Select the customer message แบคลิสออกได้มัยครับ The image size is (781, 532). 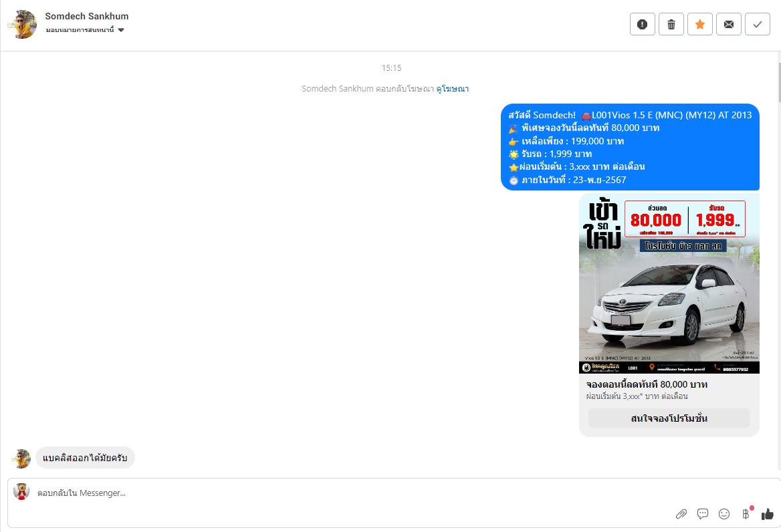tap(85, 458)
